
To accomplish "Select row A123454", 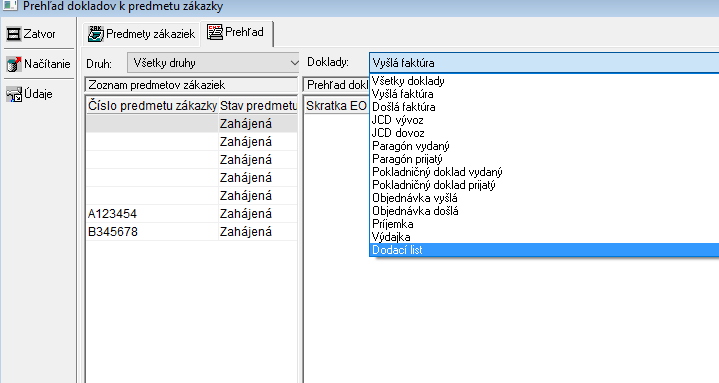I will (192, 214).
